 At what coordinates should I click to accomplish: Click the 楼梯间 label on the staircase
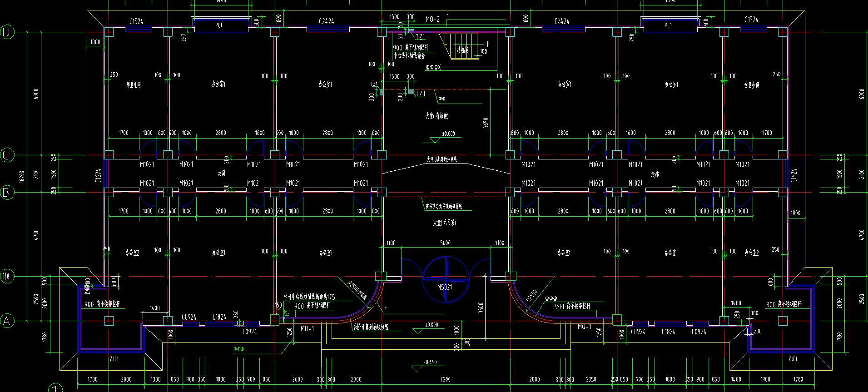pyautogui.click(x=462, y=50)
